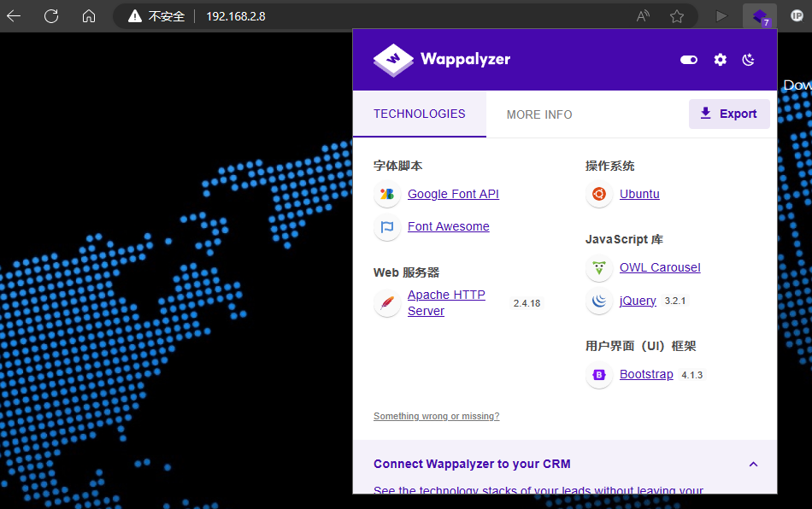Click the Bootstrap version 4.1.3 label
812x509 pixels.
point(691,375)
